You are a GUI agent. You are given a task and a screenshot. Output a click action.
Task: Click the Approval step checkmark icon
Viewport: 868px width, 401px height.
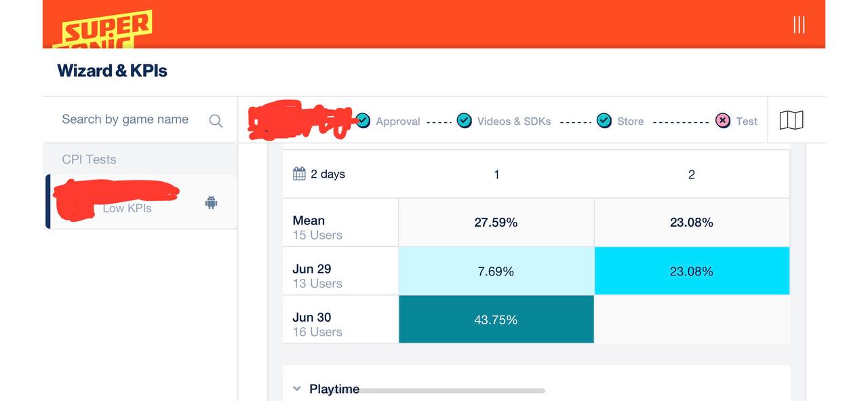363,121
